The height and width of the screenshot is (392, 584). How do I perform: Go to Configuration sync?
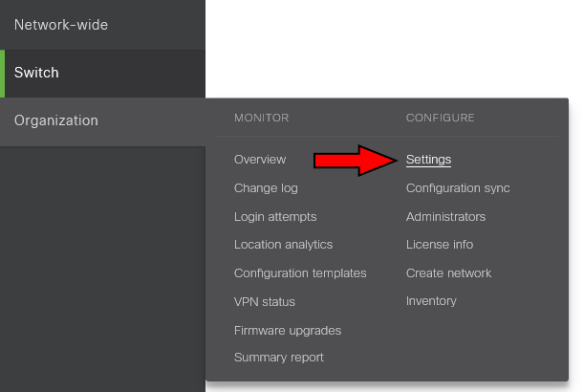coord(458,188)
